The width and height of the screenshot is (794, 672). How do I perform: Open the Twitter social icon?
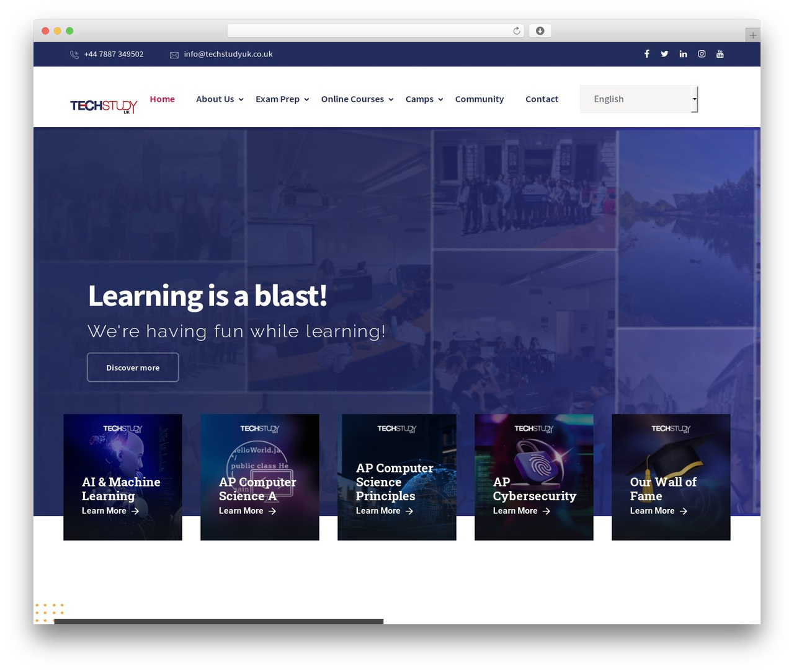point(664,54)
